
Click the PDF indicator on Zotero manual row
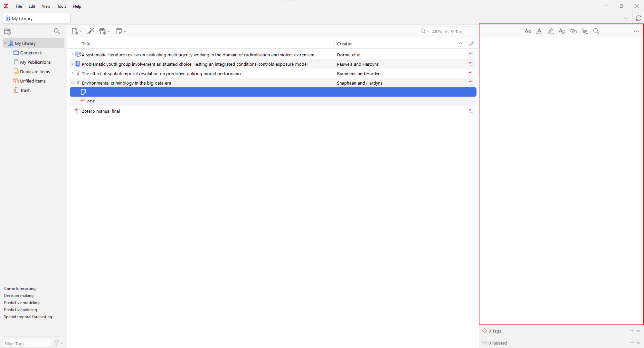(x=471, y=111)
